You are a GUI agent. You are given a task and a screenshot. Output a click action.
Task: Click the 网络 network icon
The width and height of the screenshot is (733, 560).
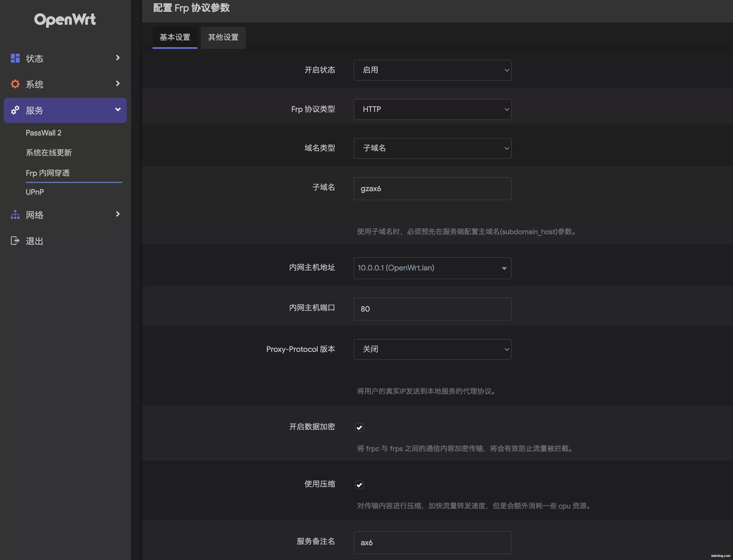click(x=15, y=215)
